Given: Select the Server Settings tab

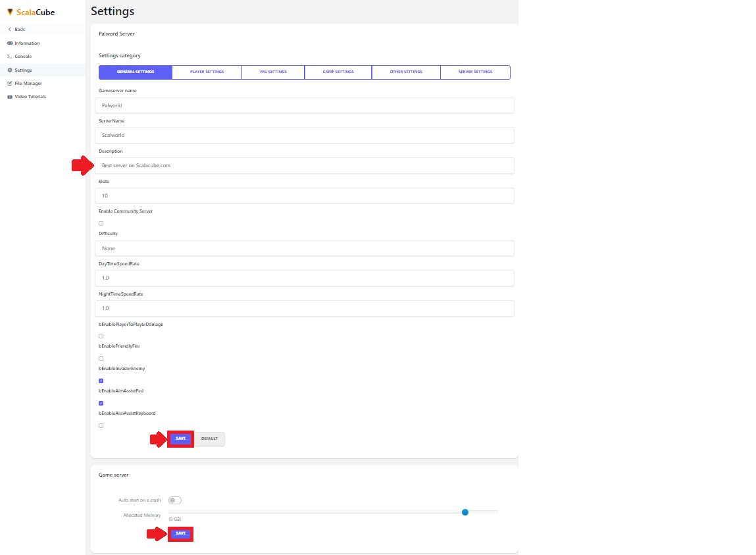Looking at the screenshot, I should [x=476, y=72].
